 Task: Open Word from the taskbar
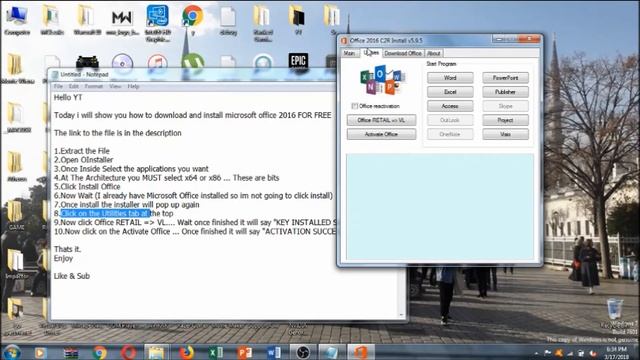[x=274, y=352]
